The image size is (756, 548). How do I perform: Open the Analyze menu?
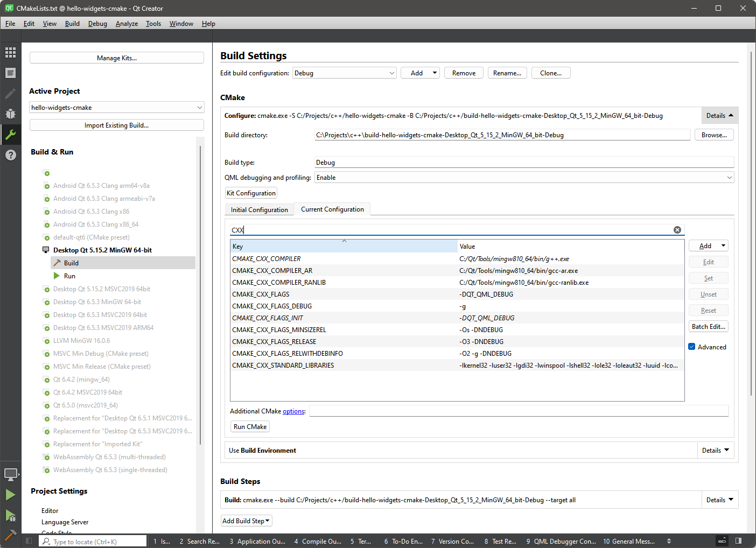(127, 23)
